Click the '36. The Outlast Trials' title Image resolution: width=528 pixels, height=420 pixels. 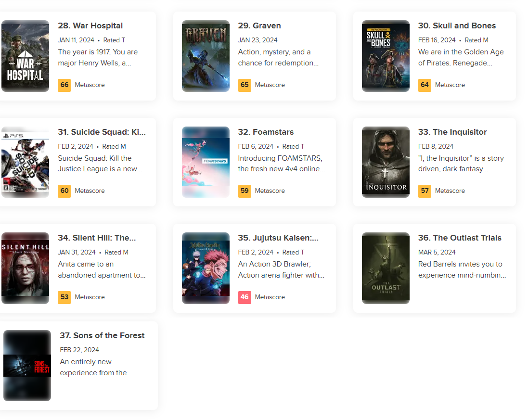[460, 238]
